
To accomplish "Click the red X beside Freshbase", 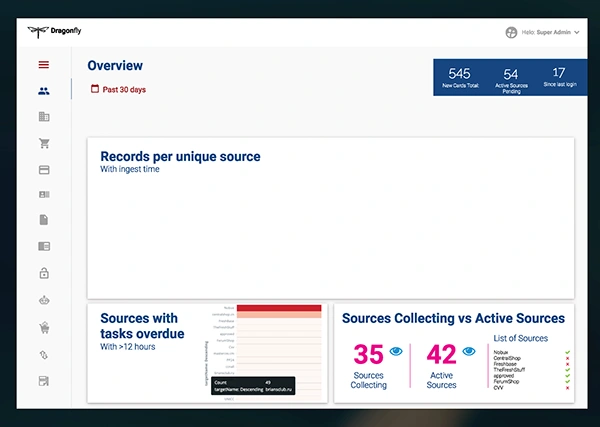I will click(x=567, y=364).
